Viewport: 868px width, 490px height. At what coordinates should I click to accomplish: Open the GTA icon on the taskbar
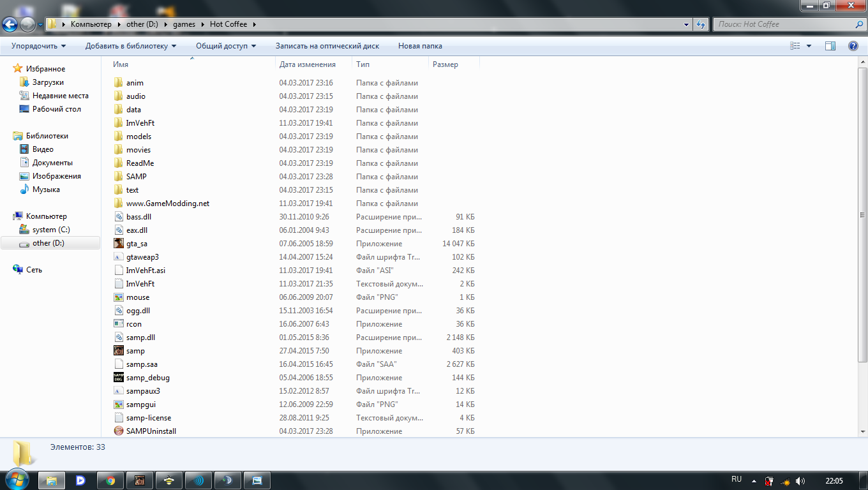click(140, 480)
